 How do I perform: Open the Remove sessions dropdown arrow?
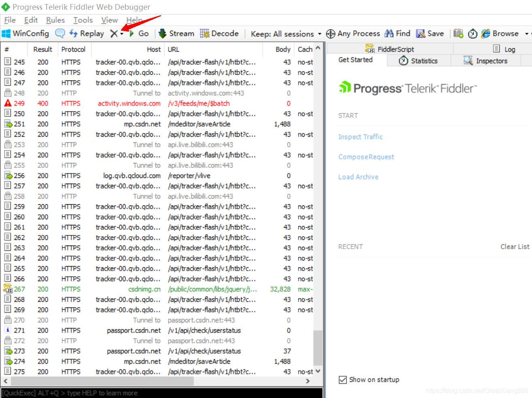pos(121,34)
